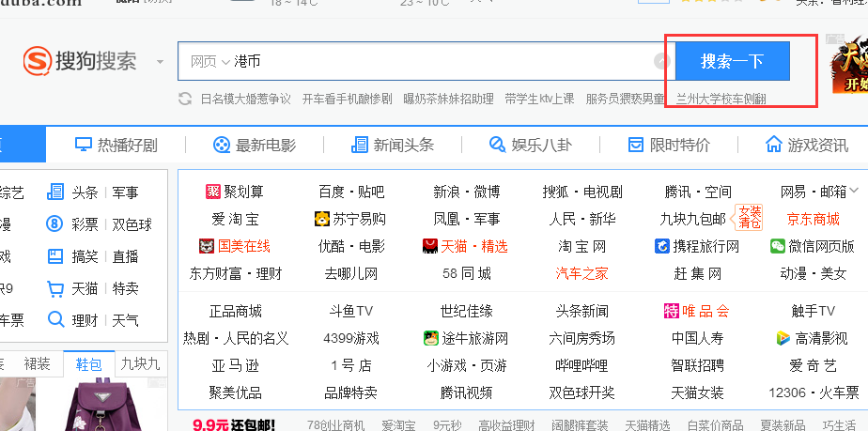The height and width of the screenshot is (431, 868).
Task: Open the 特卖 sidebar link
Action: [x=126, y=289]
